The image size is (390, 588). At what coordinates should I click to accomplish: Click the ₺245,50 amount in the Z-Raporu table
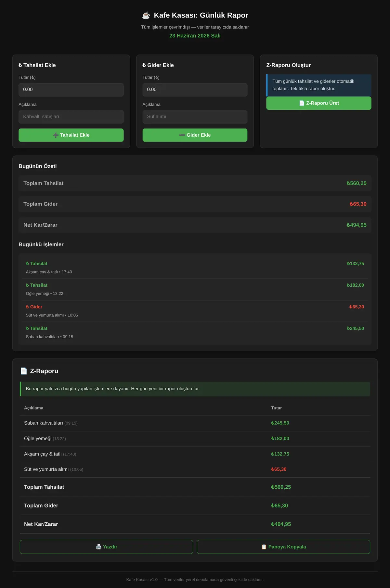click(280, 423)
